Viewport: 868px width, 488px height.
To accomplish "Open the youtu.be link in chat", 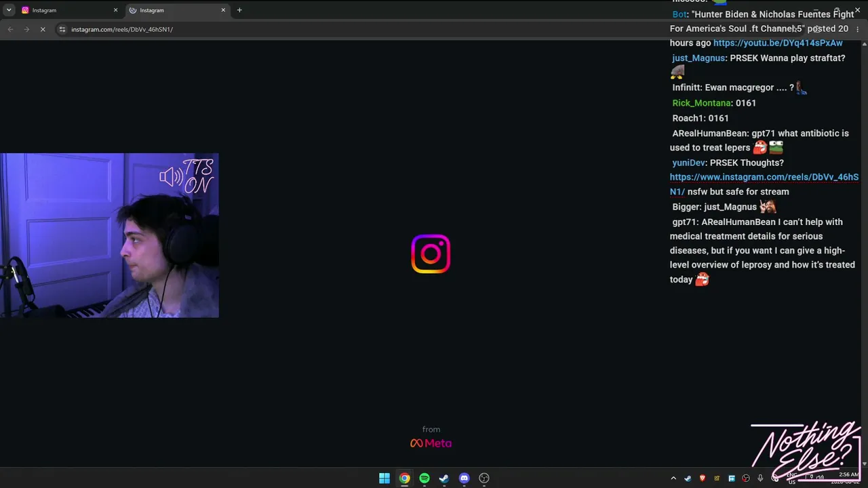I will (x=778, y=43).
